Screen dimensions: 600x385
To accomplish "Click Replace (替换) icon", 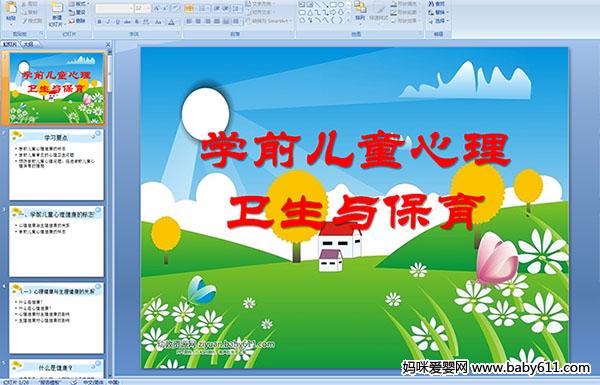I will [x=431, y=13].
